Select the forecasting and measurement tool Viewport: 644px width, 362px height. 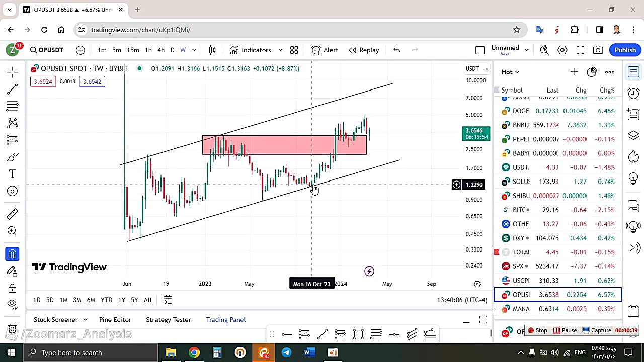(x=13, y=140)
